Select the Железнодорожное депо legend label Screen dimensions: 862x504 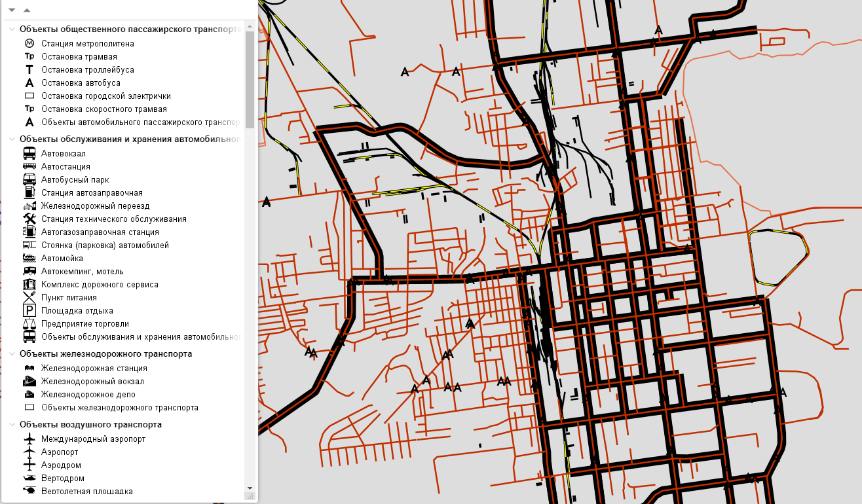(88, 394)
